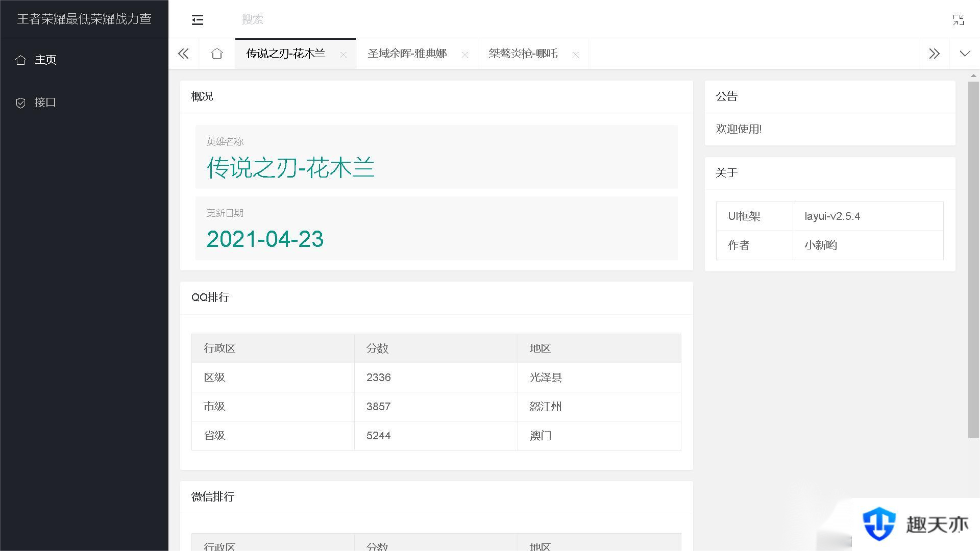Select the 省级 row cell

(x=273, y=436)
